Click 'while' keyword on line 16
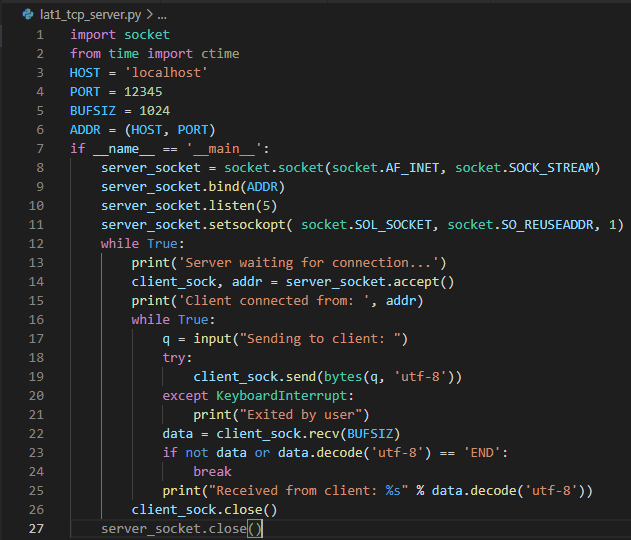The height and width of the screenshot is (540, 631). click(x=151, y=319)
